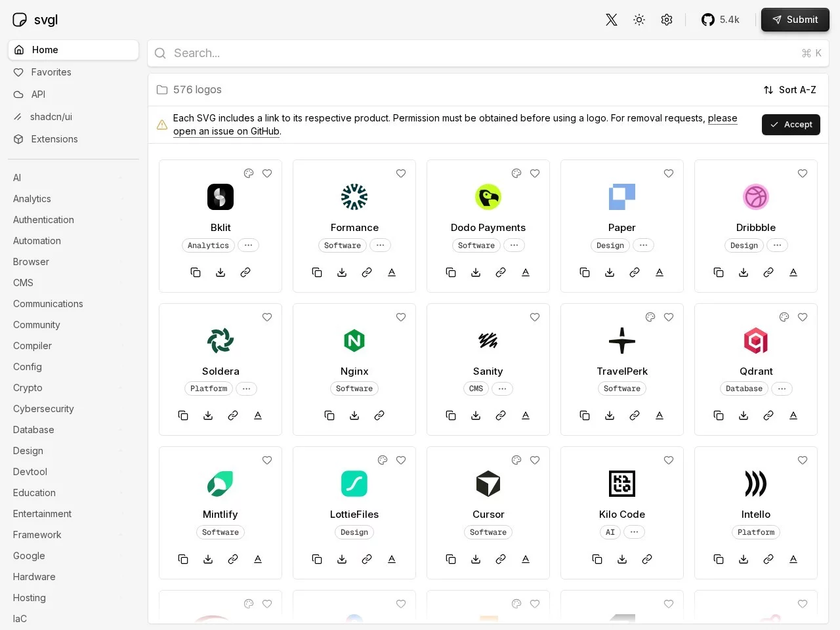The width and height of the screenshot is (840, 630).
Task: Open GitHub repository with 5.4k stars
Action: (721, 20)
